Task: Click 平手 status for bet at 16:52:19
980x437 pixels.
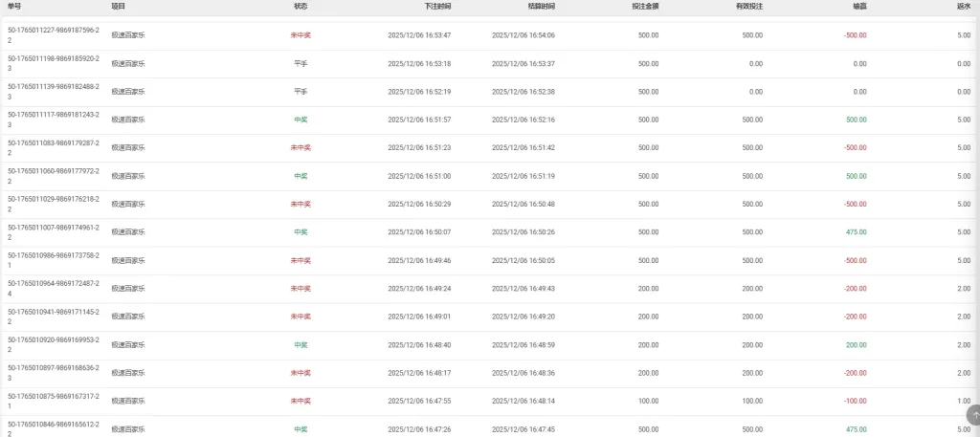Action: click(301, 92)
